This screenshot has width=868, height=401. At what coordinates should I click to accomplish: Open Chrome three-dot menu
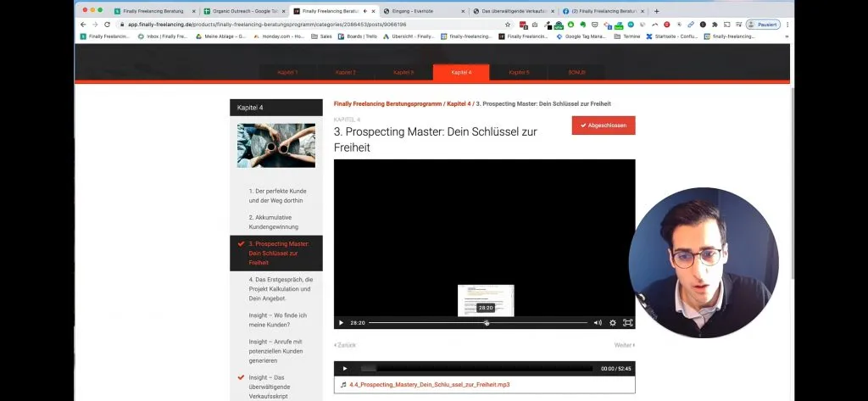pos(787,25)
